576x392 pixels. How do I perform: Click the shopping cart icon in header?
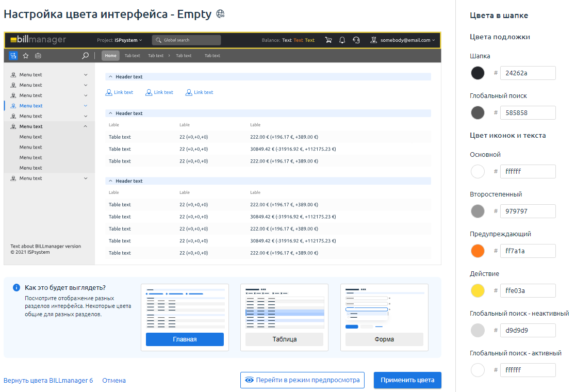coord(328,40)
